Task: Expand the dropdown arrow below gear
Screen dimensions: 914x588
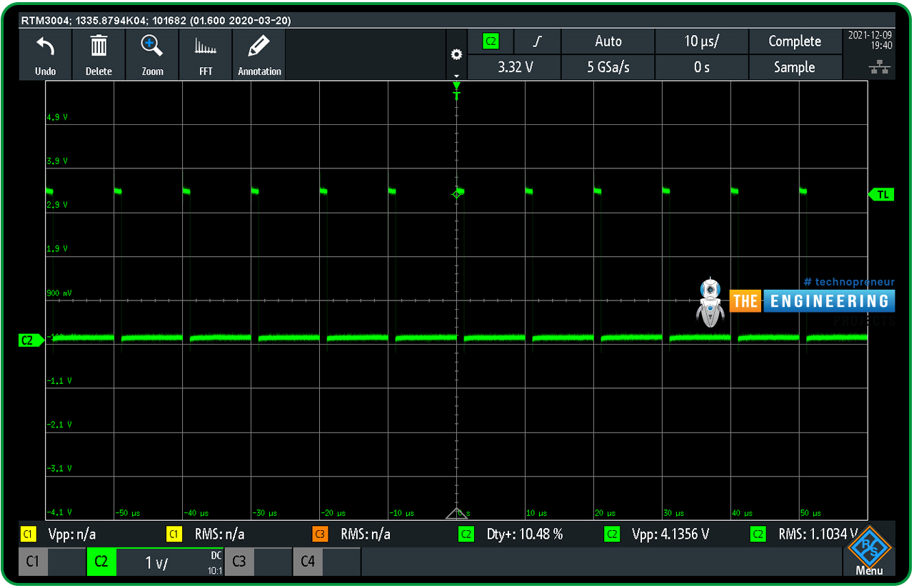Action: (x=456, y=75)
